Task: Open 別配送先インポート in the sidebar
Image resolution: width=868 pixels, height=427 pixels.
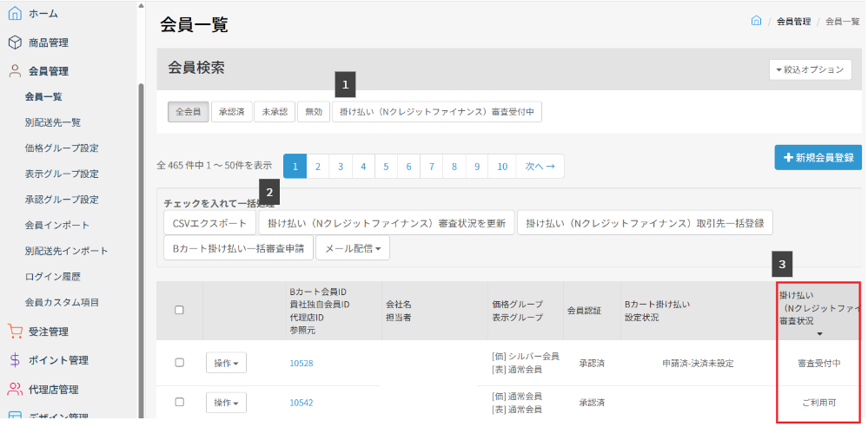Action: click(66, 251)
